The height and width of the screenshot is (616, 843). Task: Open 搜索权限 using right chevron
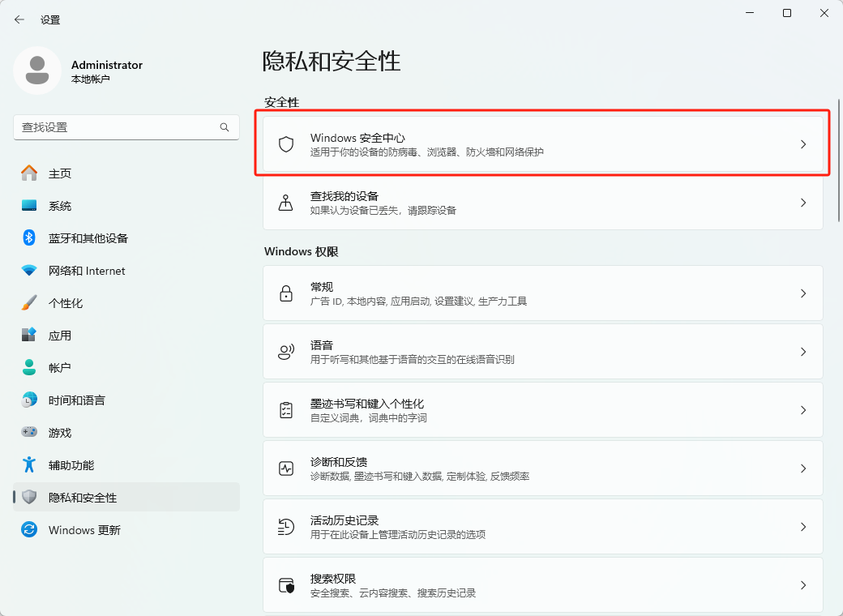pos(803,585)
